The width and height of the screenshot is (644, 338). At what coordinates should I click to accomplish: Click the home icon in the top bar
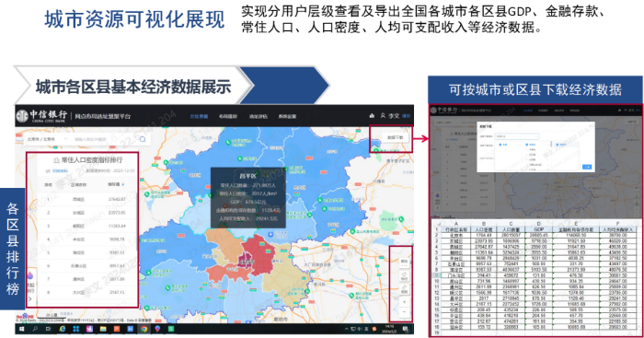(372, 116)
